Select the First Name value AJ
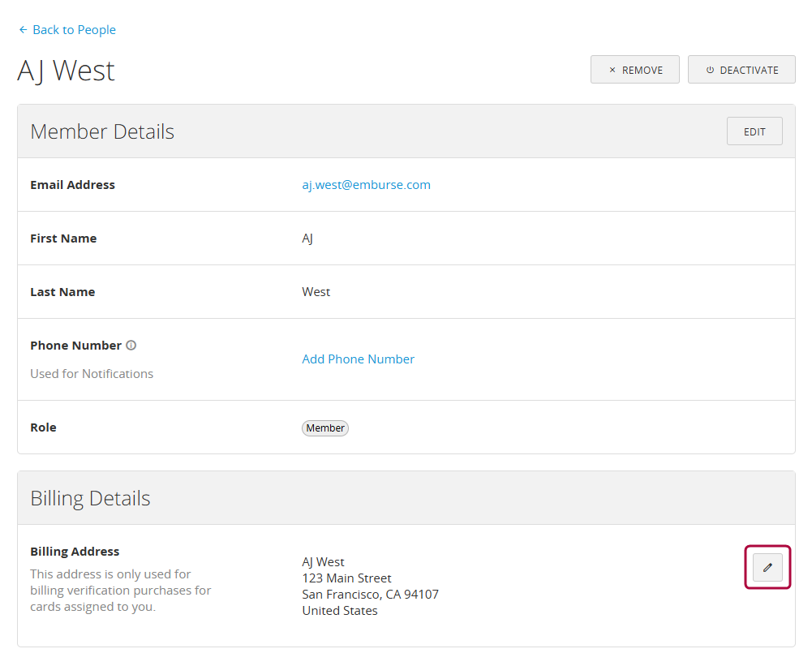This screenshot has height=666, width=812. tap(306, 238)
